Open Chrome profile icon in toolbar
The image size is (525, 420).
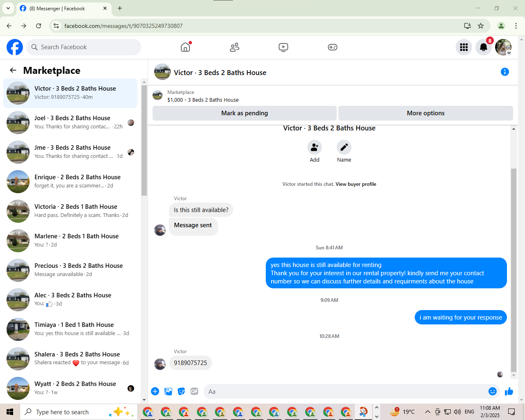click(x=501, y=26)
